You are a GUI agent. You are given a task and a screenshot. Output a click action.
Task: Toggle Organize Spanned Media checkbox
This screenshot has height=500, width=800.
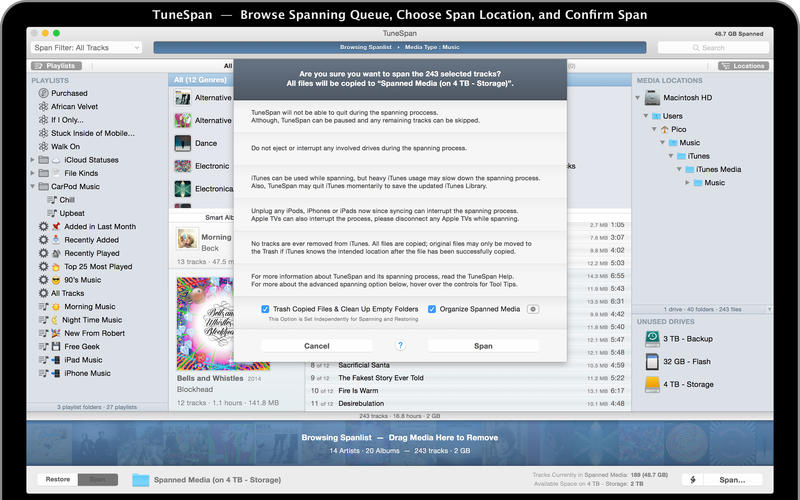pos(432,309)
